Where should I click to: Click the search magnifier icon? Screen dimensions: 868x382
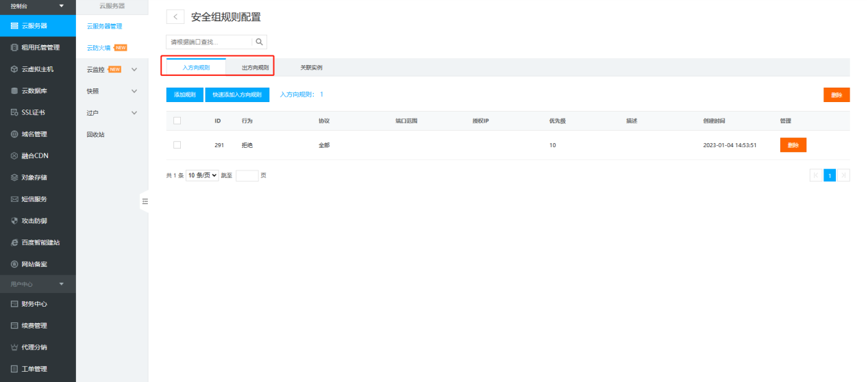pyautogui.click(x=259, y=42)
